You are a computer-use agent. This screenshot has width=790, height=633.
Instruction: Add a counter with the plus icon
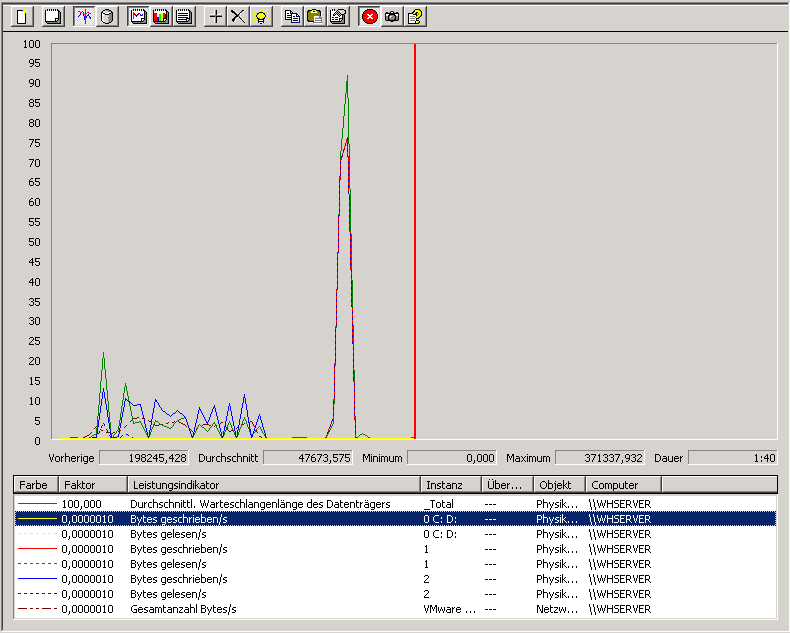(x=216, y=17)
